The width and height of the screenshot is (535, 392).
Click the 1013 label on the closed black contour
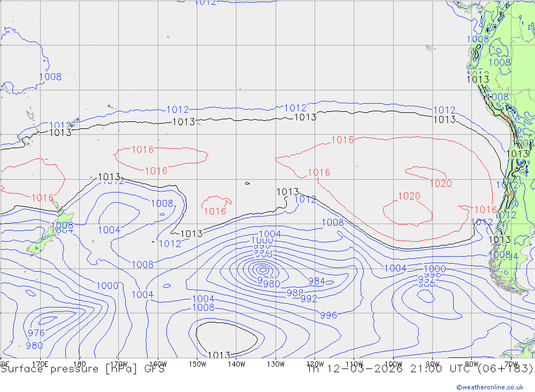click(219, 355)
